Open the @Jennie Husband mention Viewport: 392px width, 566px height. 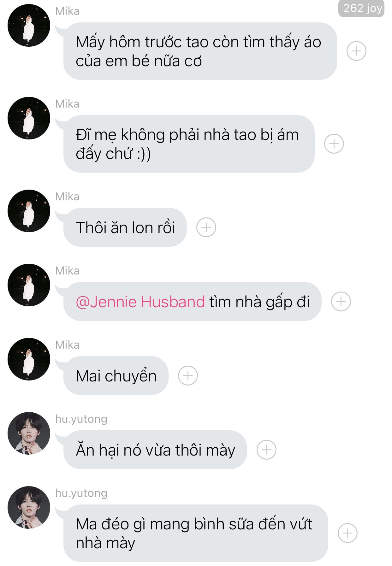tap(140, 302)
